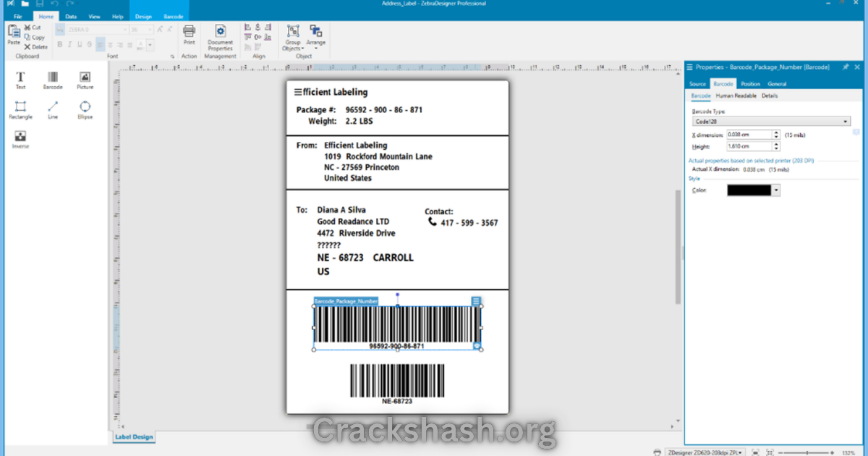Click Cut in the Clipboard group

pyautogui.click(x=32, y=28)
